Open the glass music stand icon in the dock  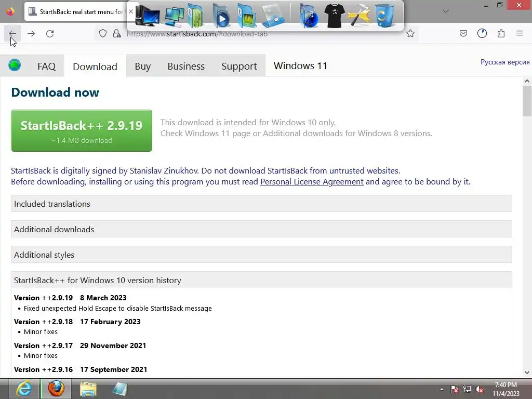pos(273,16)
